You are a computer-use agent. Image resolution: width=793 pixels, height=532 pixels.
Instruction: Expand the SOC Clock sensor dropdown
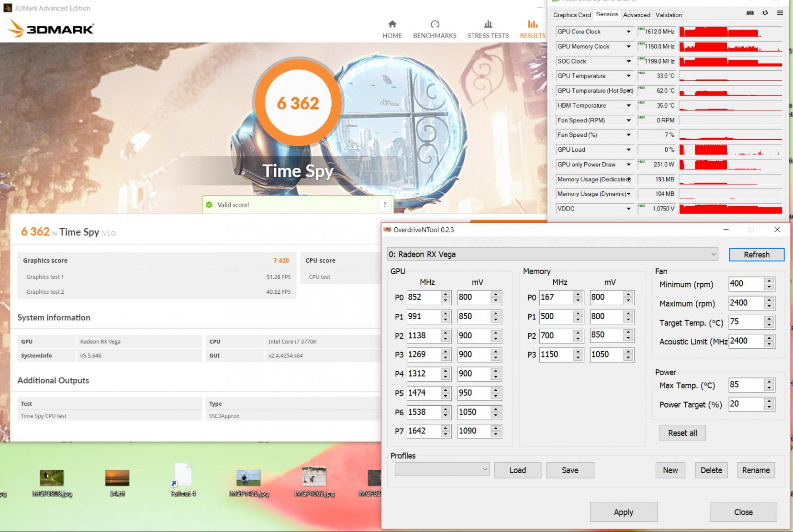point(628,61)
